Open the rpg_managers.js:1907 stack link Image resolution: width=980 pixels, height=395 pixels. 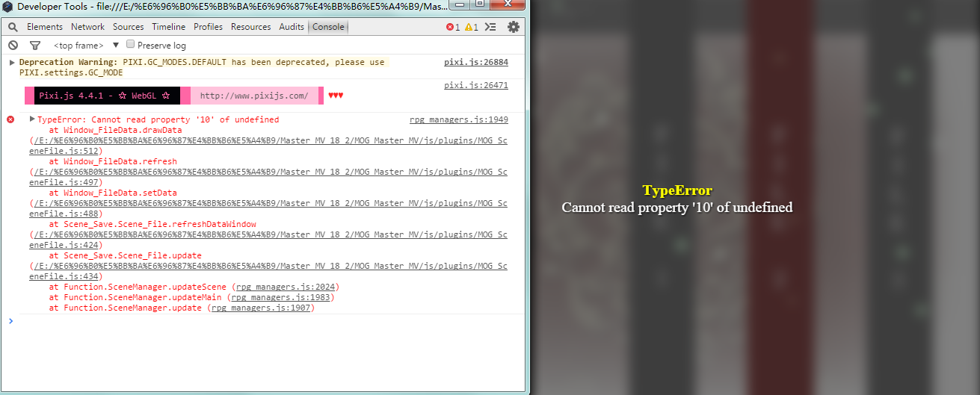[x=260, y=308]
